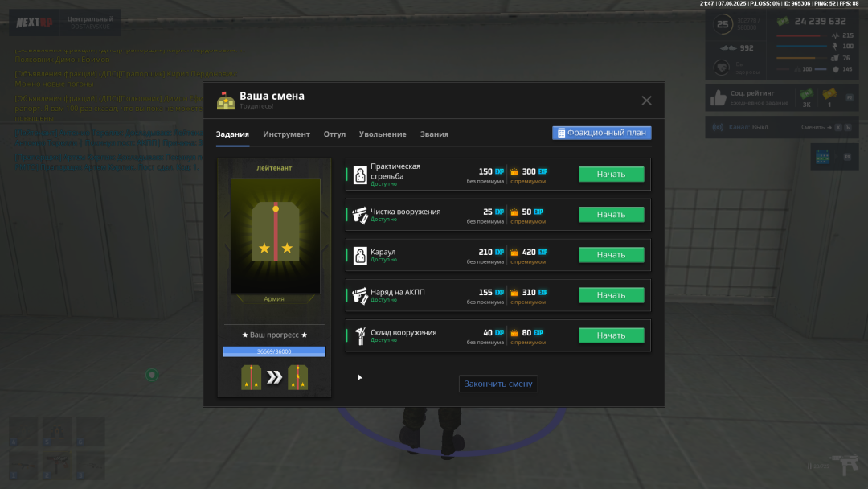Click premium crown icon in Склад вооружения row
Viewport: 868px width, 489px height.
(514, 334)
